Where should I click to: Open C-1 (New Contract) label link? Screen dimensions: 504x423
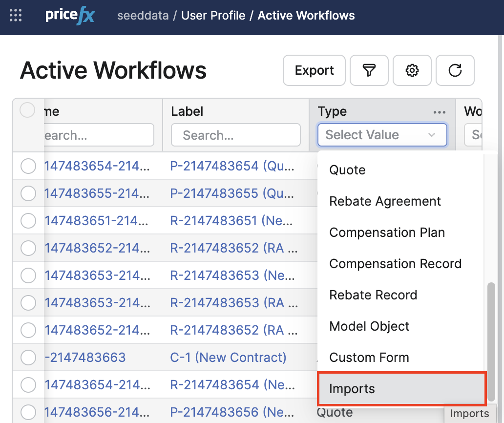[x=228, y=358]
